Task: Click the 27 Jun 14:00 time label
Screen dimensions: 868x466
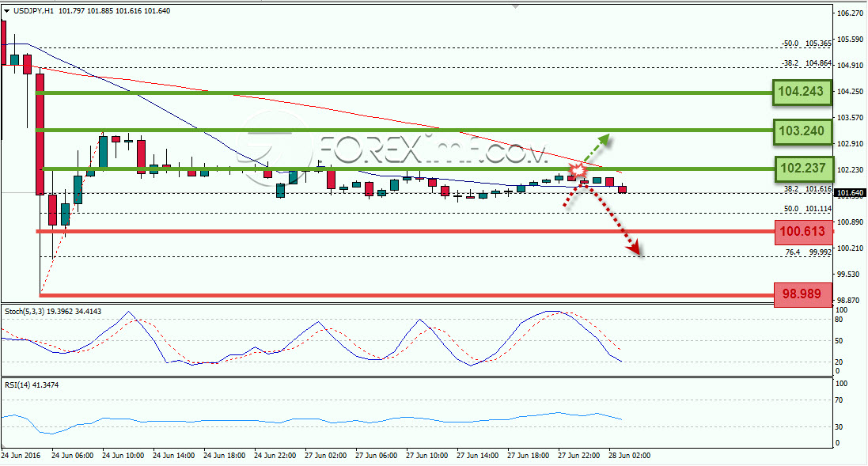Action: coord(478,456)
